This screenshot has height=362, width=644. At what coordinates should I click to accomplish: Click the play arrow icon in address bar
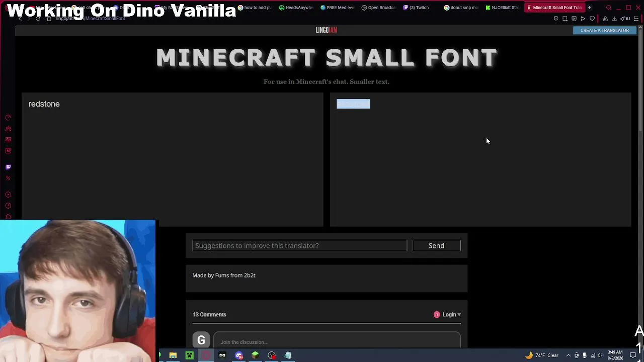pos(583,19)
